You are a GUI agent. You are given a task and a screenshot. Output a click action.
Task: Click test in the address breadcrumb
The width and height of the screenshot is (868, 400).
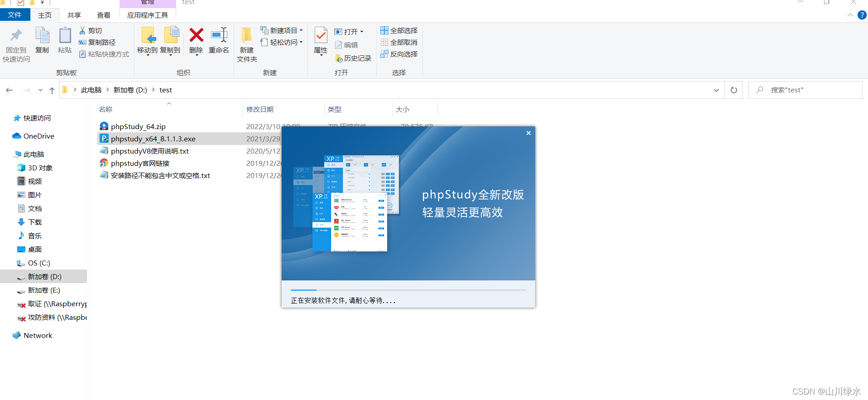click(166, 90)
